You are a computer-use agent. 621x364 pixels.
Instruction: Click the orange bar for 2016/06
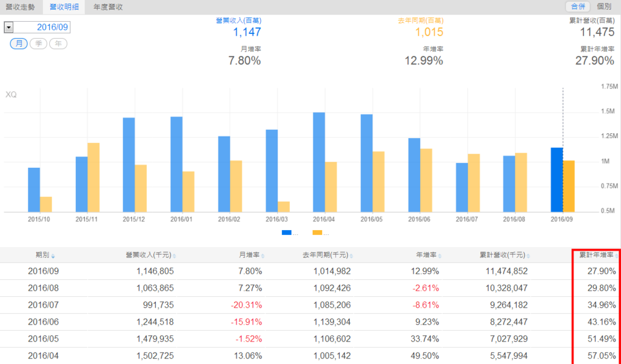coord(426,180)
